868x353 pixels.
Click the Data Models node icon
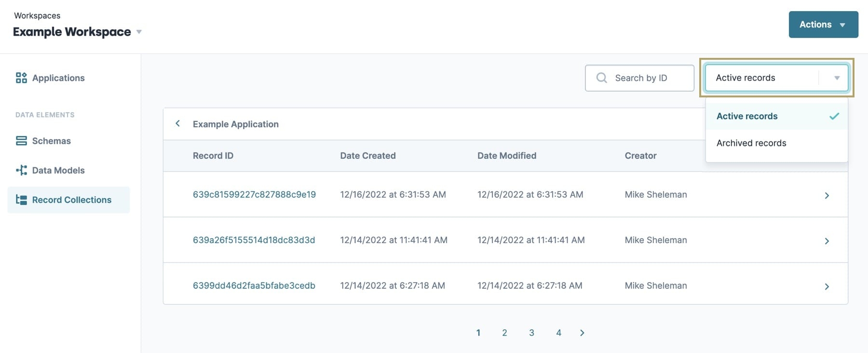pos(21,170)
